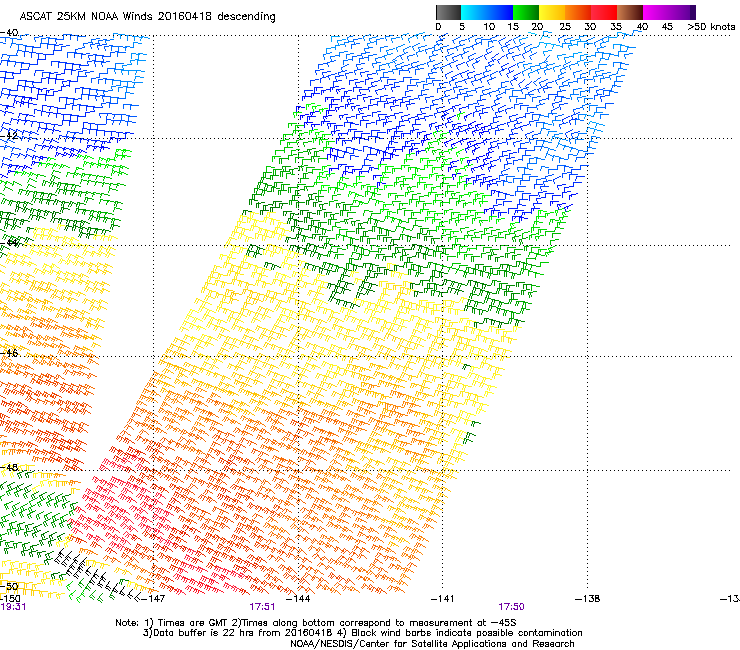The width and height of the screenshot is (740, 650).
Task: Click the yellow 20–25 knots legend segment
Action: click(x=552, y=12)
